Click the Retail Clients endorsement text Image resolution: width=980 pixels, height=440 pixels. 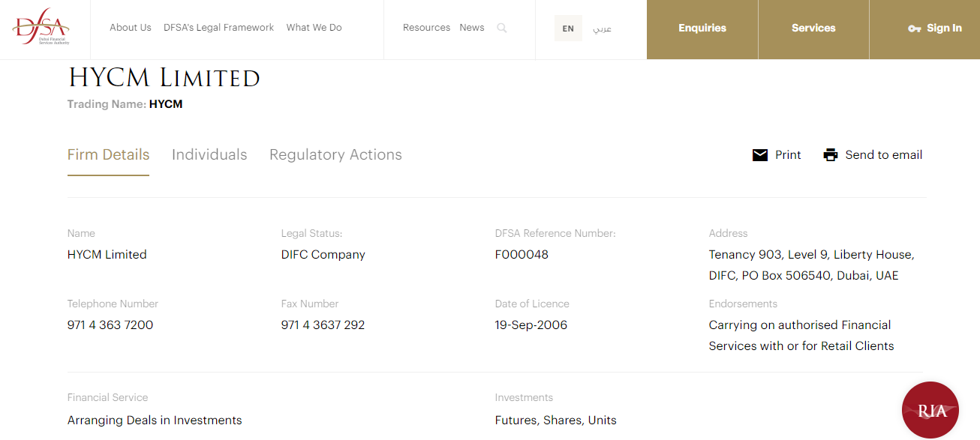801,336
